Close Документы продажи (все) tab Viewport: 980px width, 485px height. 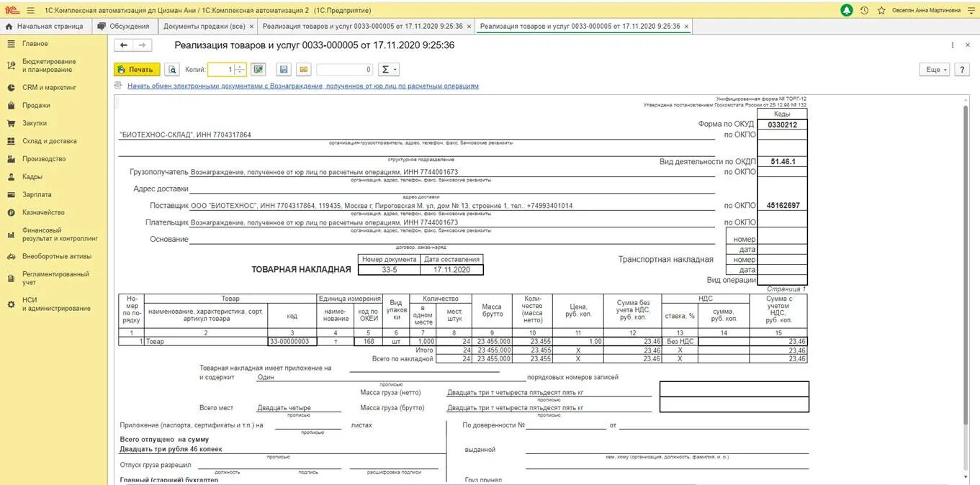tap(251, 27)
